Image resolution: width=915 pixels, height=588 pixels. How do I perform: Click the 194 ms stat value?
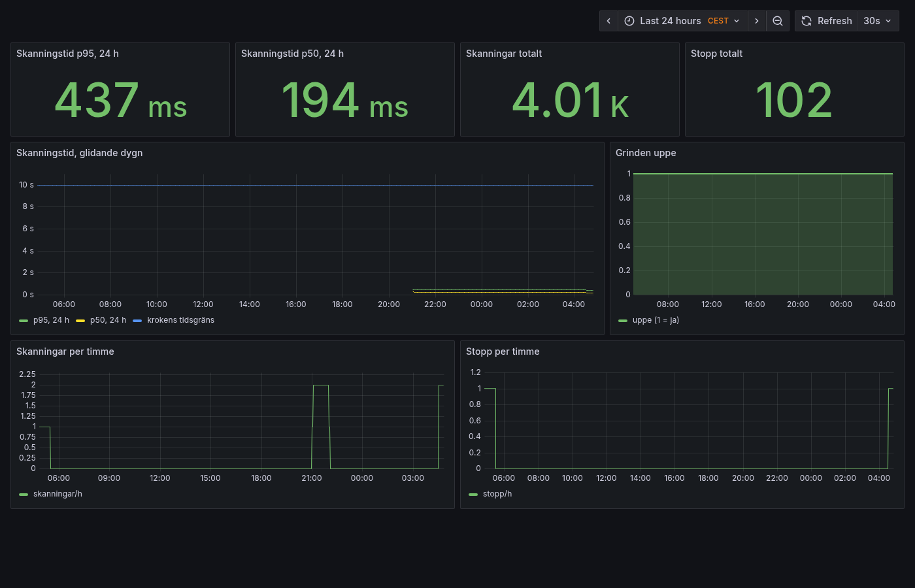click(345, 101)
